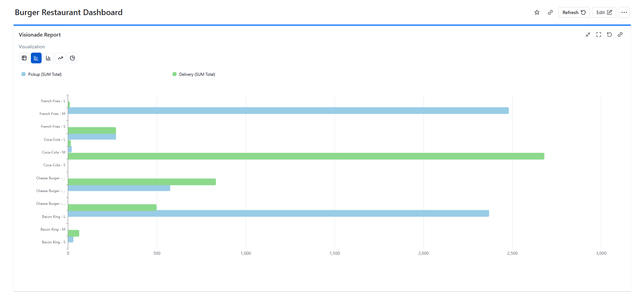
Task: Click the green Delivery legend swatch
Action: point(175,74)
